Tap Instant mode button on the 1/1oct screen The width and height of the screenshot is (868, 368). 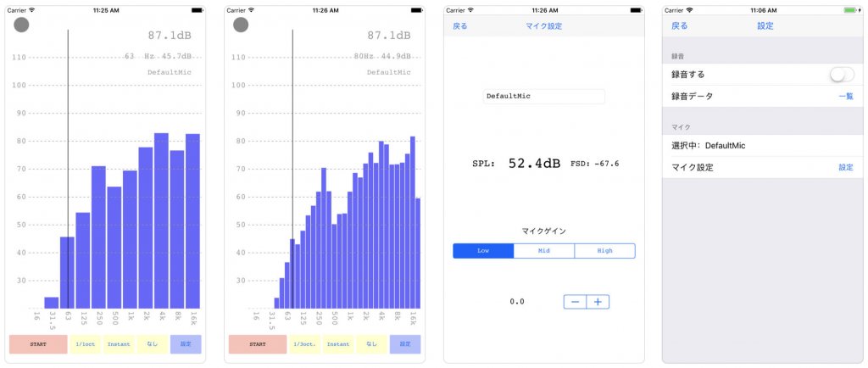pos(119,344)
